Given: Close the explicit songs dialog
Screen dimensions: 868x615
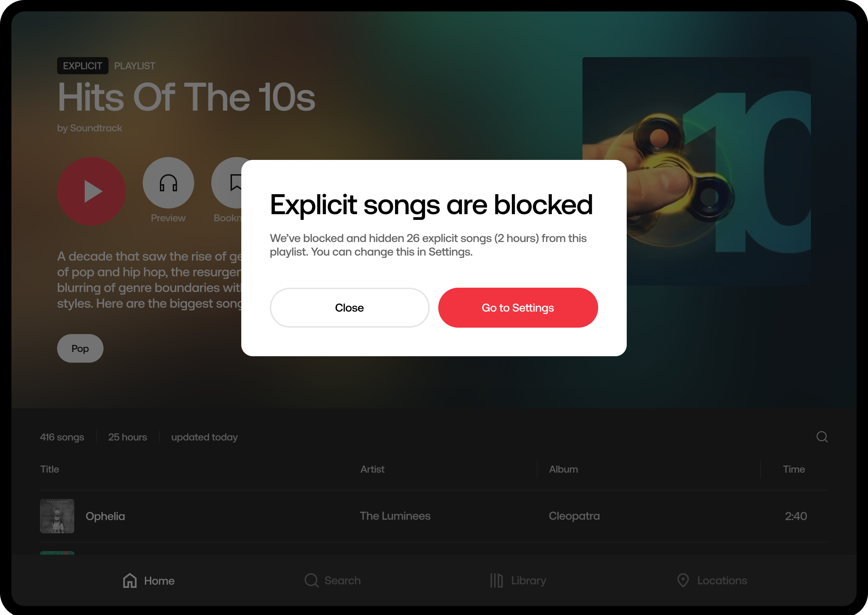Looking at the screenshot, I should [349, 308].
